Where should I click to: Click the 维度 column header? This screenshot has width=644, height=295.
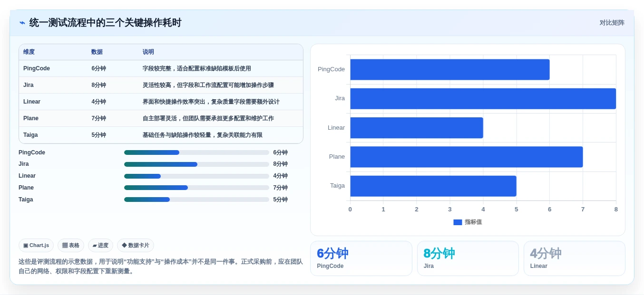(29, 52)
